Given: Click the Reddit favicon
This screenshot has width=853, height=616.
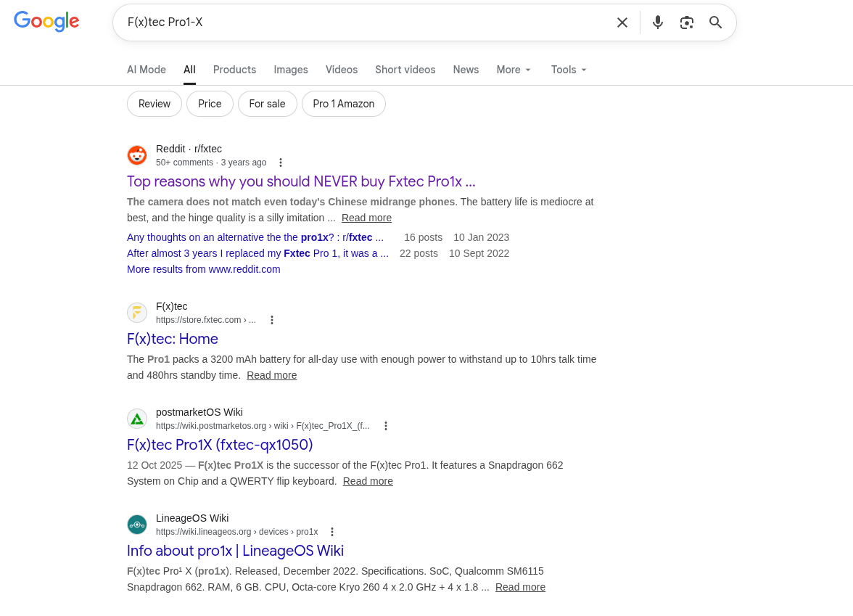Looking at the screenshot, I should [x=137, y=155].
